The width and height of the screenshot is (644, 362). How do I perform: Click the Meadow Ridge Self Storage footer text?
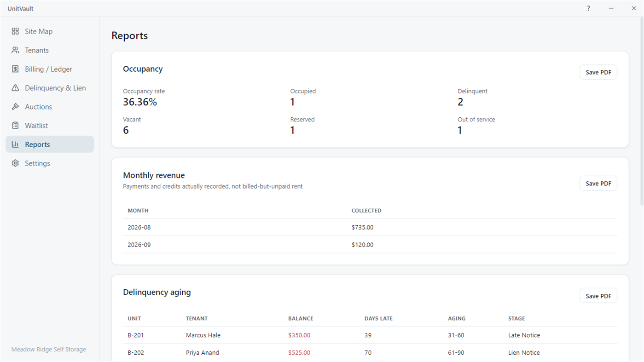(49, 350)
